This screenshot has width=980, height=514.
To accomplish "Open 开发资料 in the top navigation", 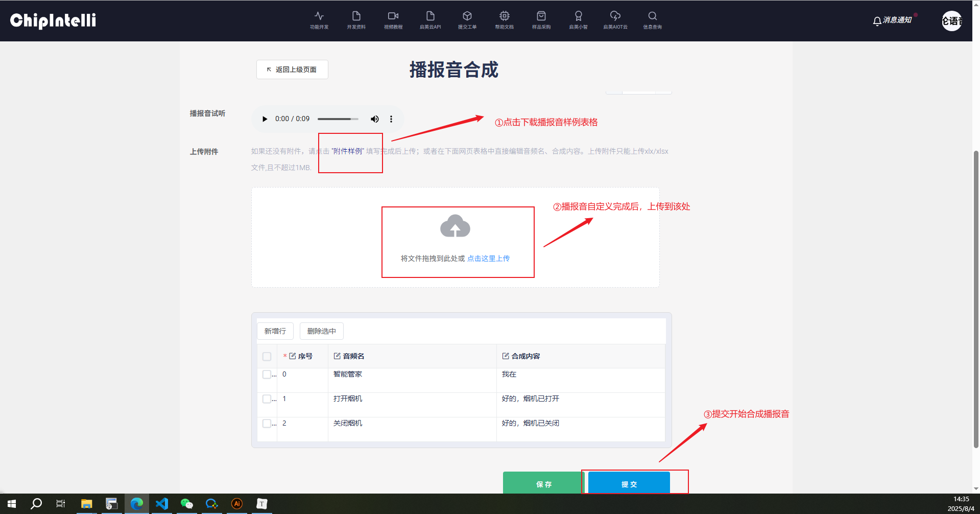I will pos(356,20).
